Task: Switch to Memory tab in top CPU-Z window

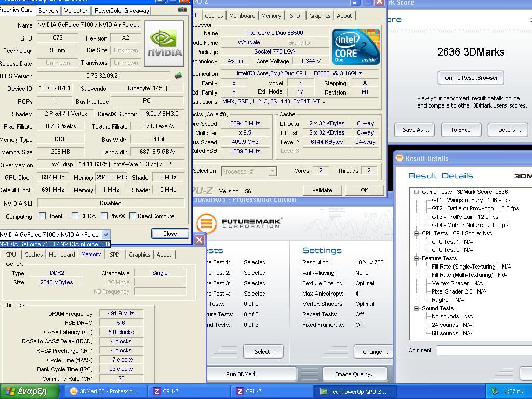Action: tap(271, 16)
